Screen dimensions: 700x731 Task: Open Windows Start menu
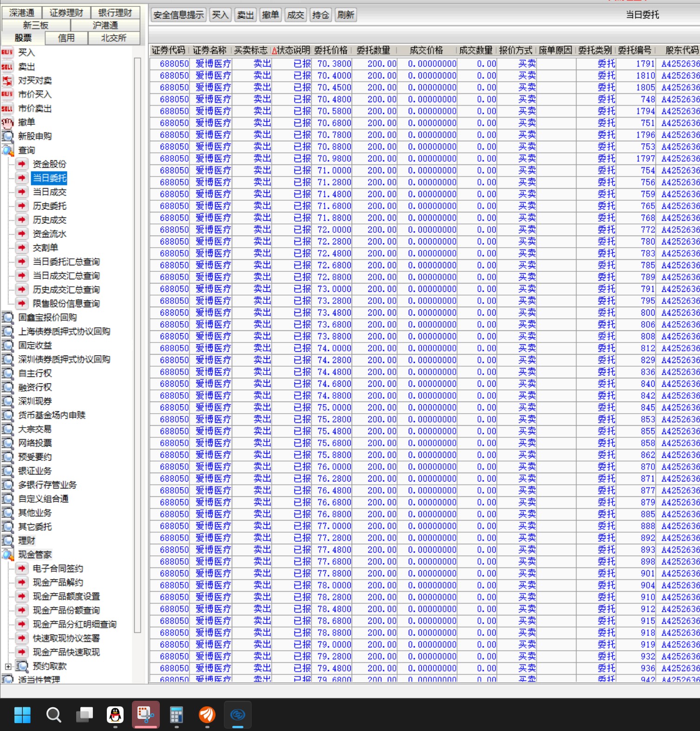(x=22, y=715)
